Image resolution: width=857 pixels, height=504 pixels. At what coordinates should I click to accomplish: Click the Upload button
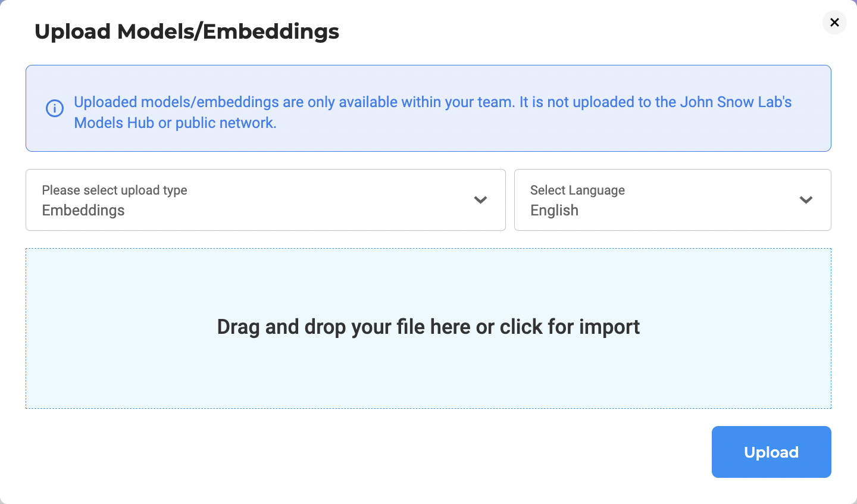[771, 452]
